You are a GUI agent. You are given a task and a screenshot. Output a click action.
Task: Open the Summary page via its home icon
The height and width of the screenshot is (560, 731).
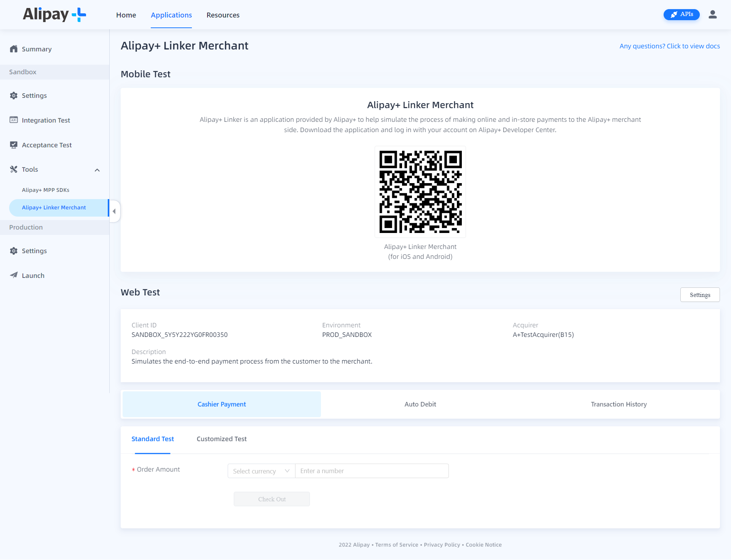[14, 49]
